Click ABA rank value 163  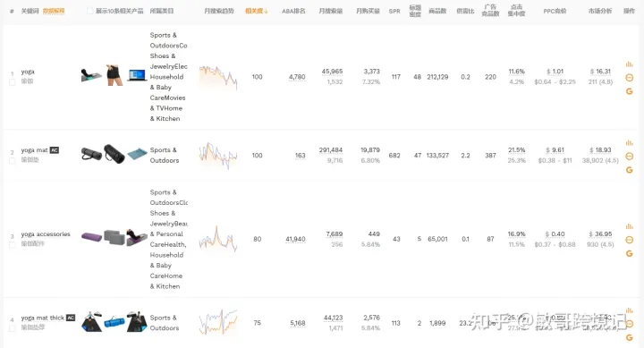click(301, 156)
